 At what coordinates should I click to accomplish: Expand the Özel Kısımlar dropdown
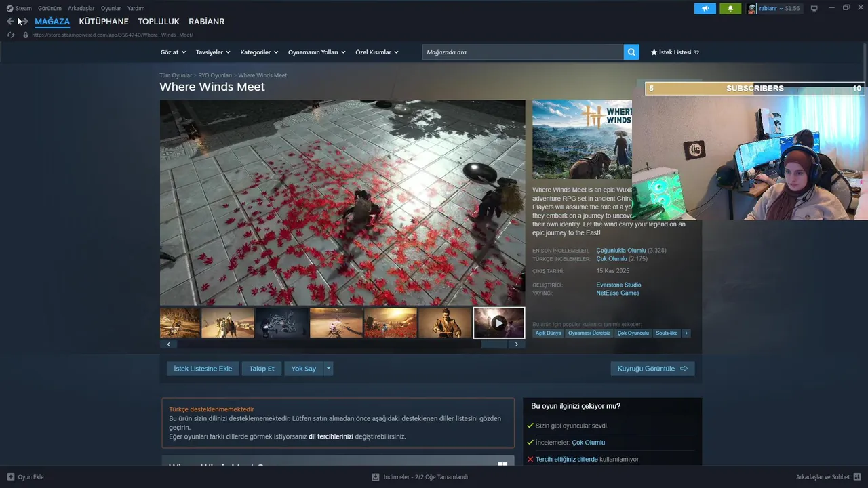[x=377, y=52]
